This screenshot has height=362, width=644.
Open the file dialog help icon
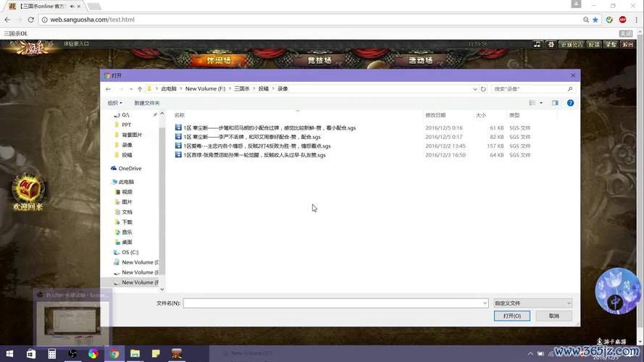pos(571,103)
